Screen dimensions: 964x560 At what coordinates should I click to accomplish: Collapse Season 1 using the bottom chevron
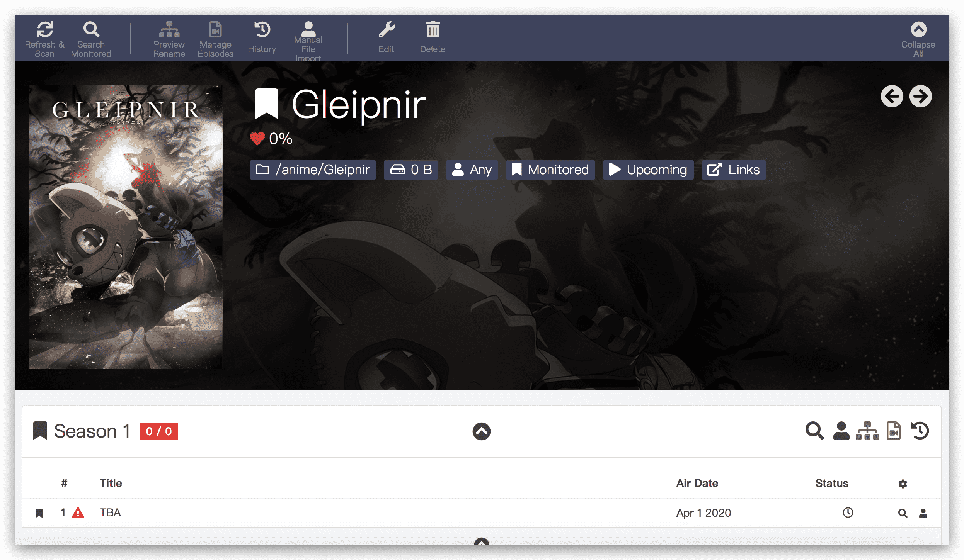coord(482,541)
